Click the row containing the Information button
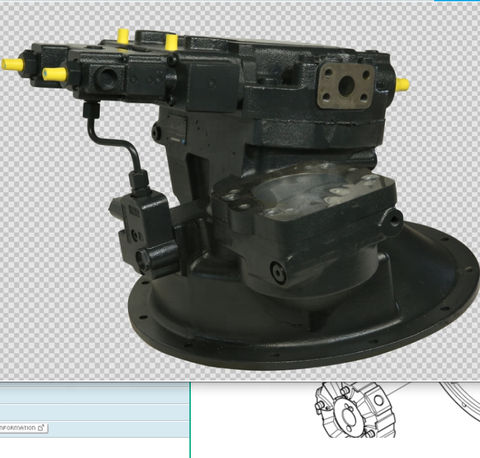The height and width of the screenshot is (458, 480). 95,429
